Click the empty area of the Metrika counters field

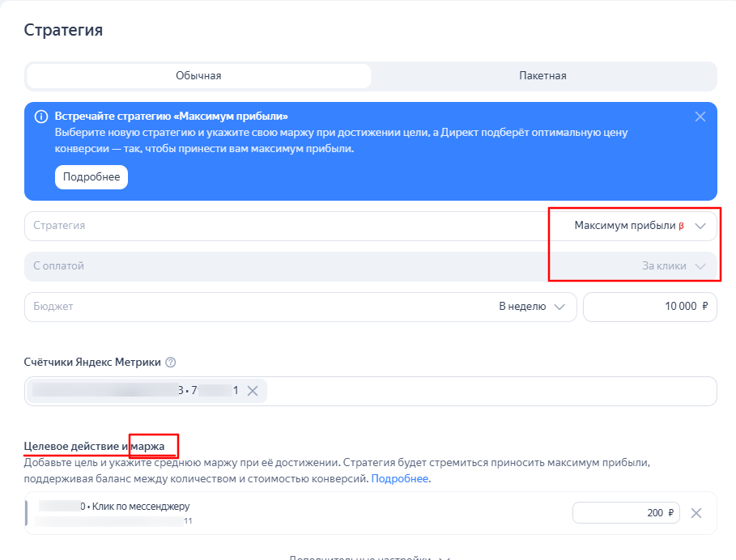tap(486, 391)
